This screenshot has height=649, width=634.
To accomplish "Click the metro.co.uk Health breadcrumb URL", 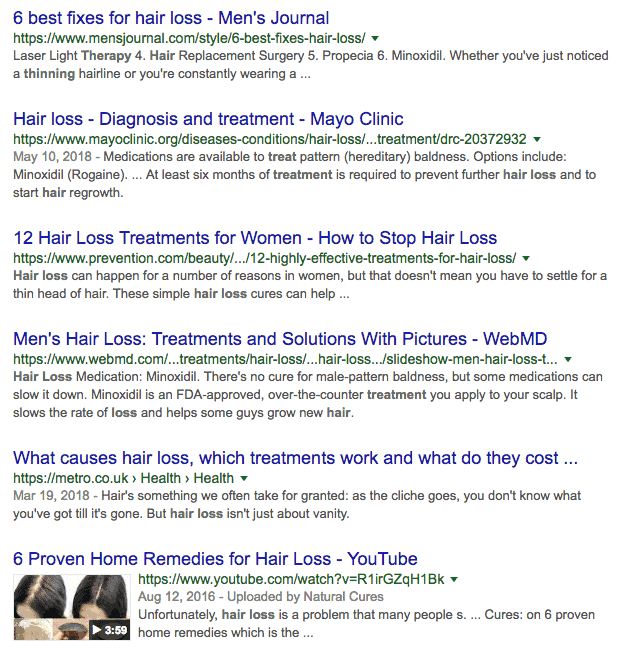I will (x=123, y=478).
